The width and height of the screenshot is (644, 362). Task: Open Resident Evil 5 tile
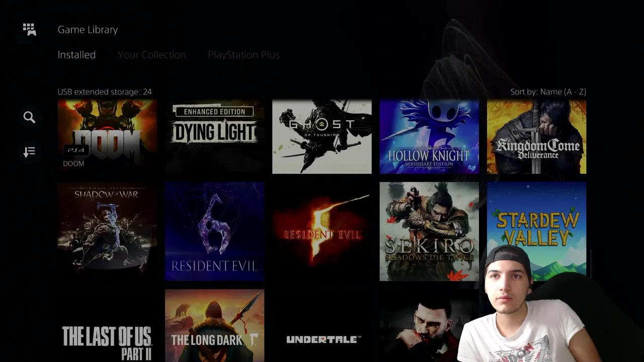click(x=322, y=231)
